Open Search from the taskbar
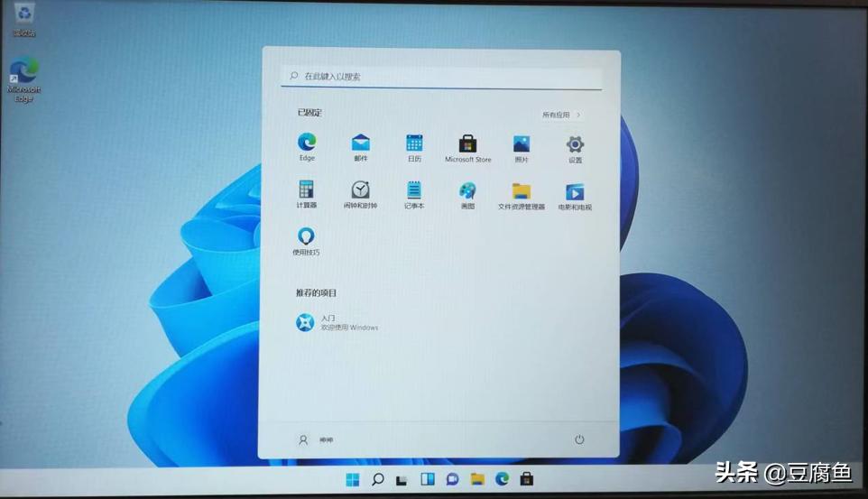 click(x=377, y=480)
